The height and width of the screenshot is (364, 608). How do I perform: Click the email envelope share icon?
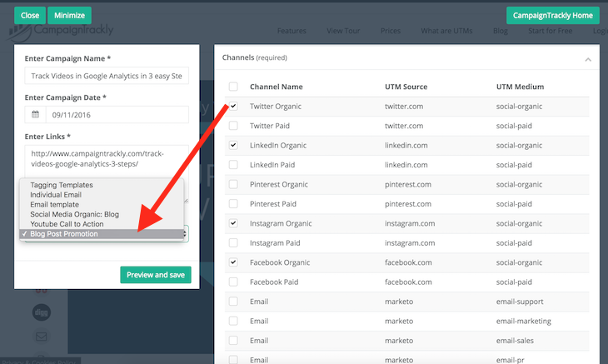coord(42,337)
